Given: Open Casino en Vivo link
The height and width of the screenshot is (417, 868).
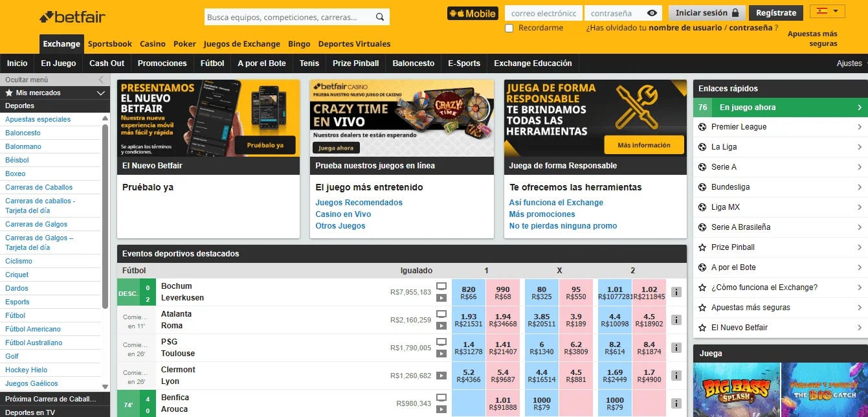Looking at the screenshot, I should (343, 214).
